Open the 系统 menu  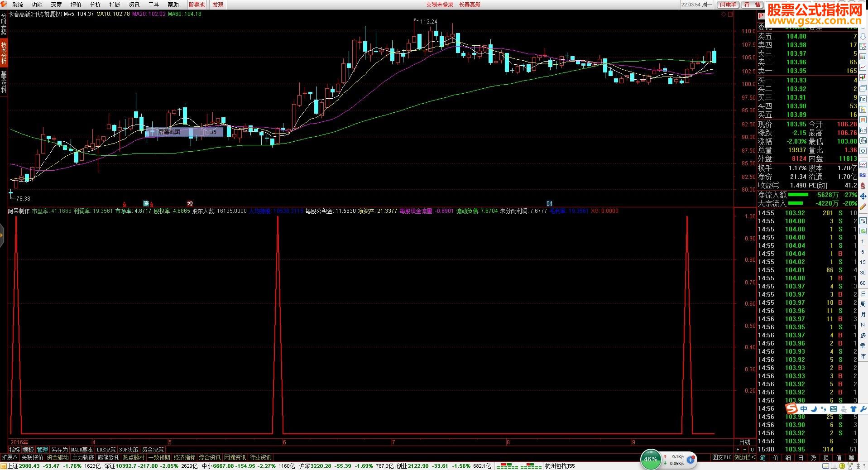[17, 5]
